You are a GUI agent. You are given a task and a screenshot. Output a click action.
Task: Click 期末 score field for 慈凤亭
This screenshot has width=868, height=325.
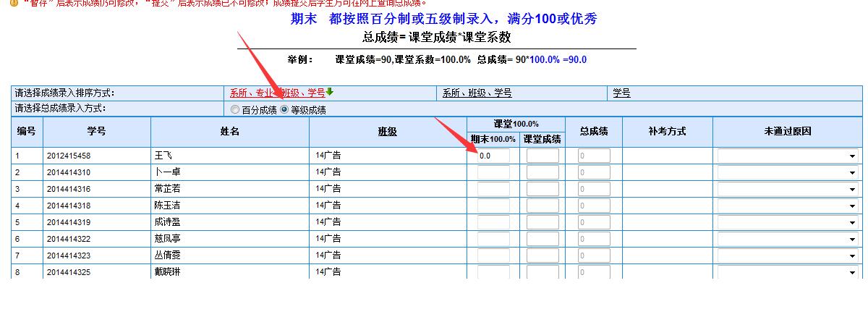[x=493, y=239]
